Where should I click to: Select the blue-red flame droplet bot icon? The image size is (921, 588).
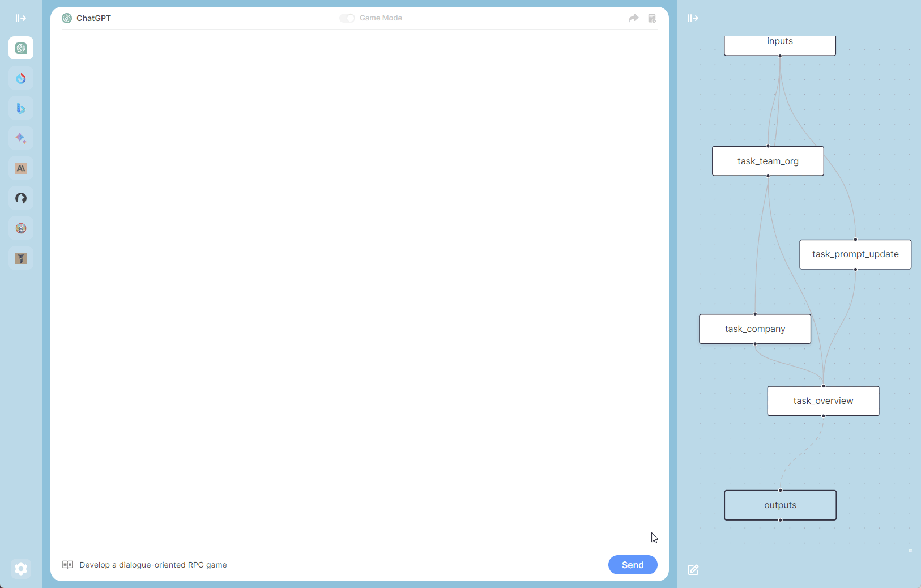[21, 78]
